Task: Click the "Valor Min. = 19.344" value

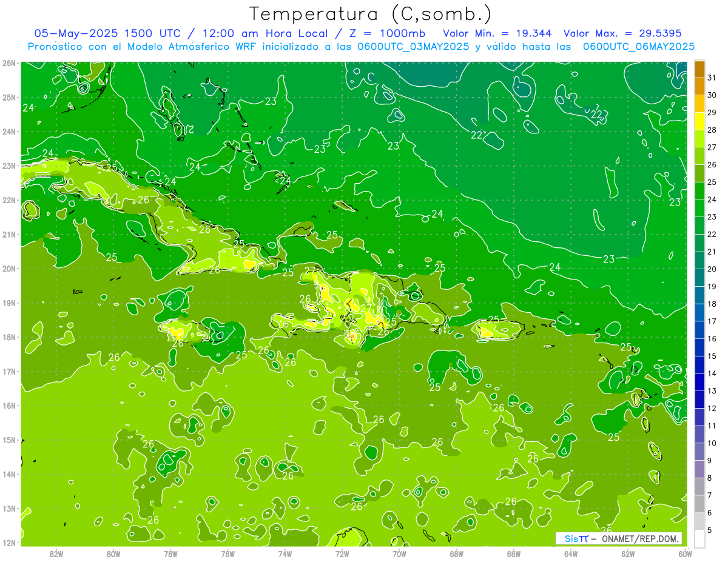Action: (x=497, y=33)
